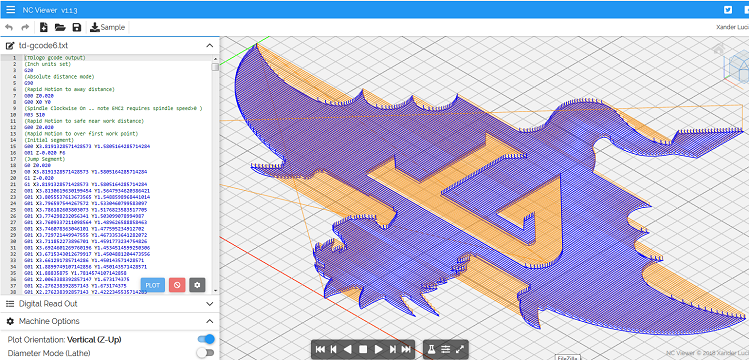Select the G90 line in the editor

coord(29,83)
